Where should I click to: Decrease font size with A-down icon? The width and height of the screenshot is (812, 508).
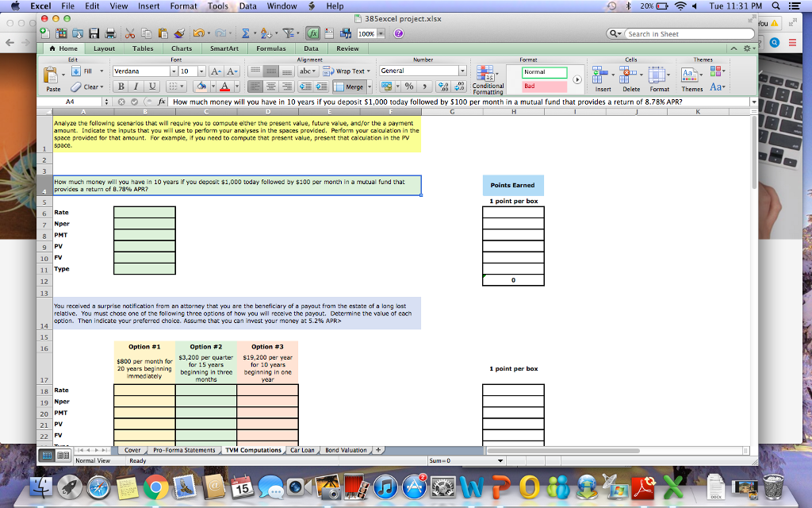(232, 71)
